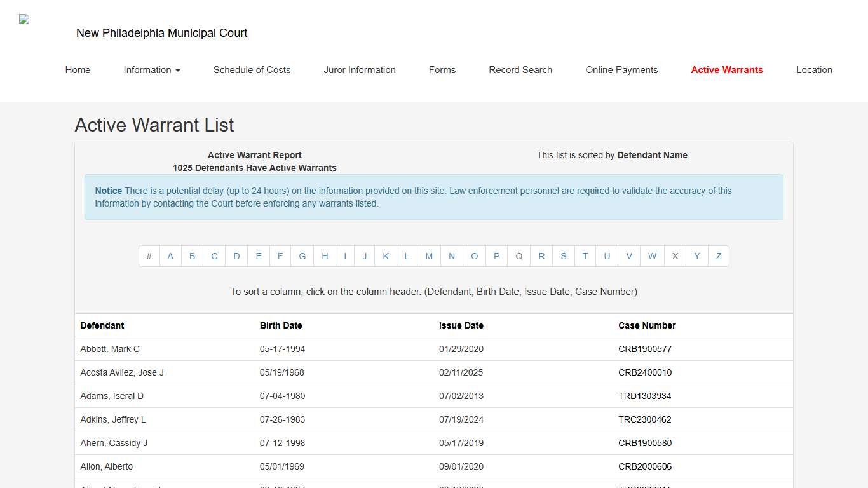Select the Active Warrants nav link
868x488 pixels.
(x=727, y=70)
